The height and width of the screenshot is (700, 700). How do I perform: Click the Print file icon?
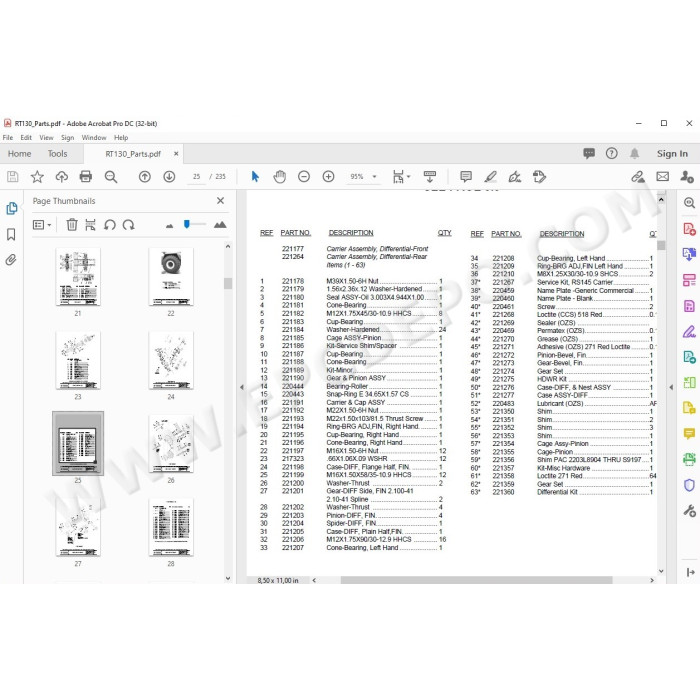pos(86,177)
